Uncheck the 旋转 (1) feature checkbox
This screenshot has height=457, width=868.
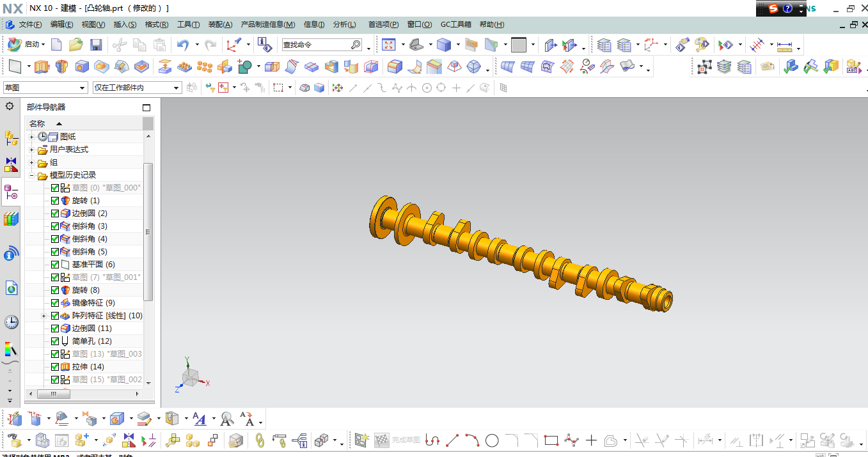(55, 201)
